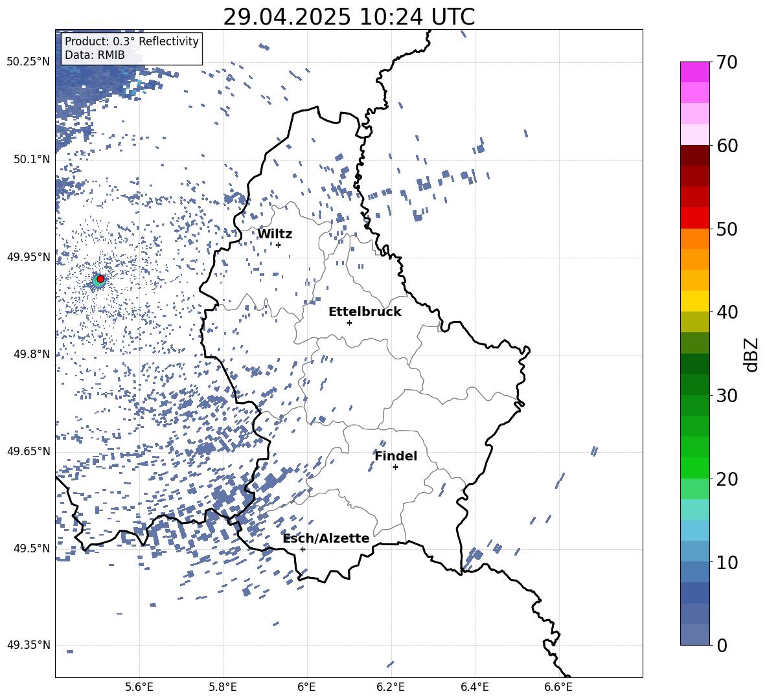The image size is (767, 700).
Task: Click the yellow 40-42 dBZ color band
Action: (x=695, y=301)
